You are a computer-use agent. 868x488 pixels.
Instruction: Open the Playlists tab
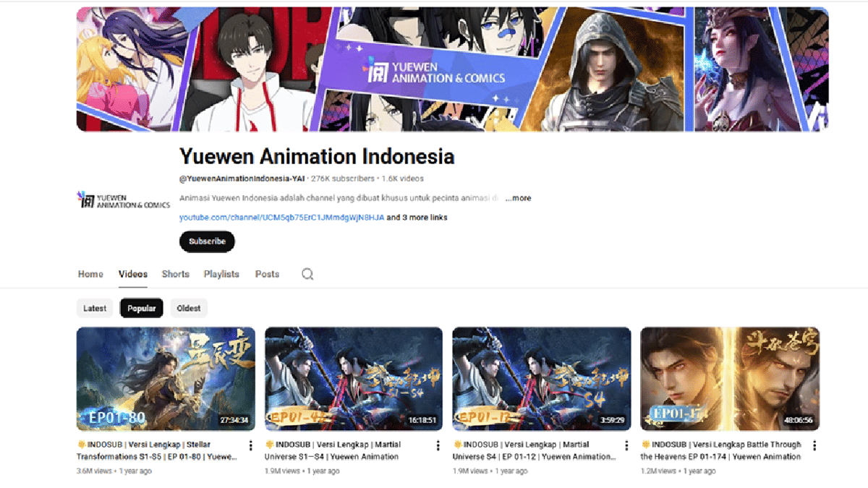[221, 274]
